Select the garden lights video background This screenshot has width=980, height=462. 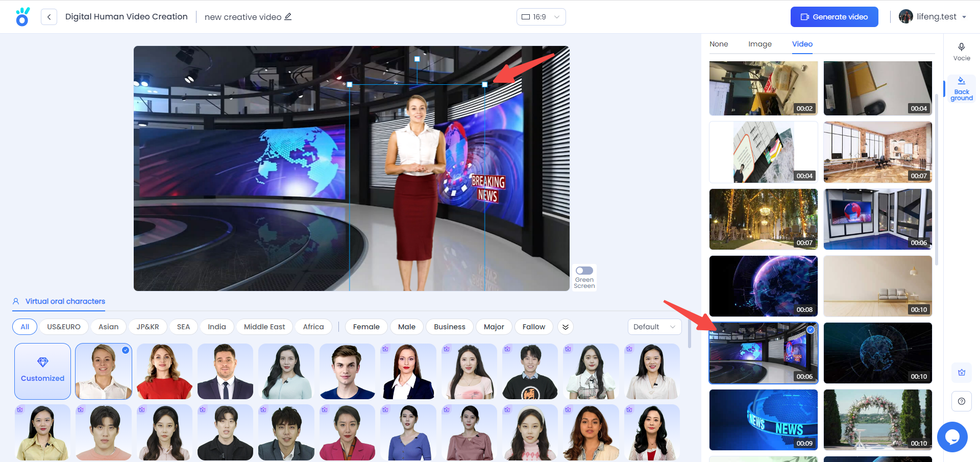(764, 219)
